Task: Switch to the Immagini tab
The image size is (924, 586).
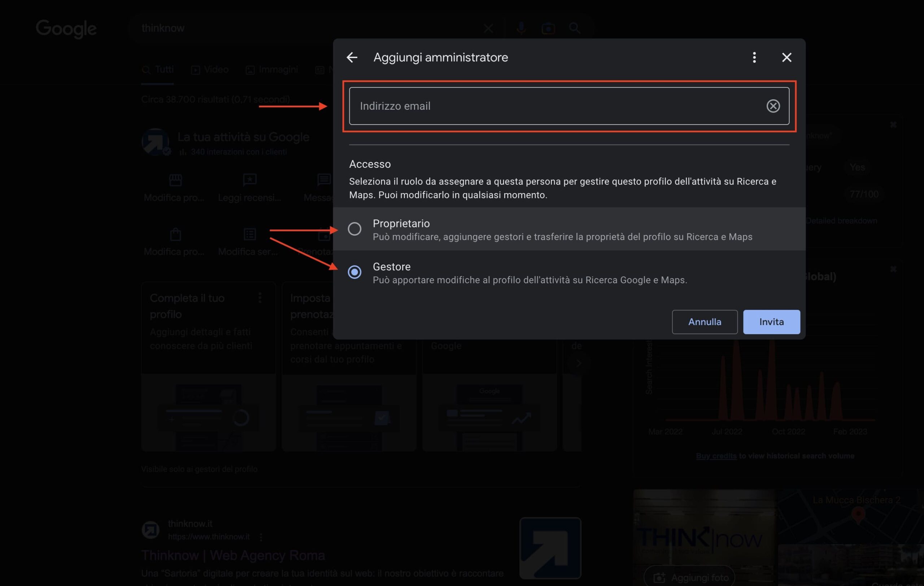Action: point(272,70)
